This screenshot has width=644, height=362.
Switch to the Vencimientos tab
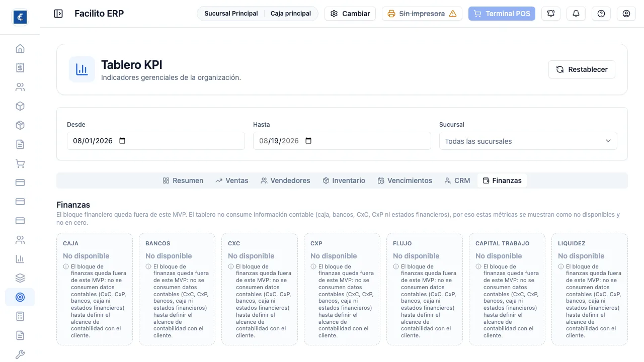coord(405,180)
